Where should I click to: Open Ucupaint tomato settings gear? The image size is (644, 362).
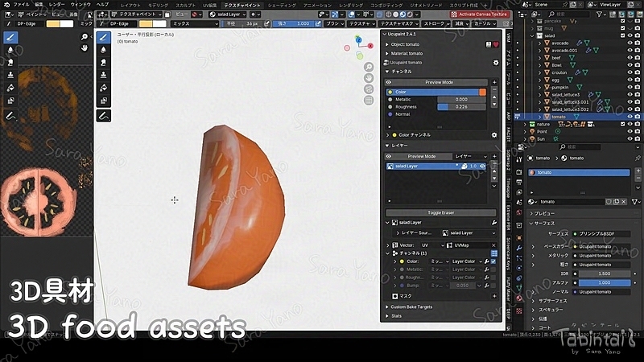click(496, 63)
